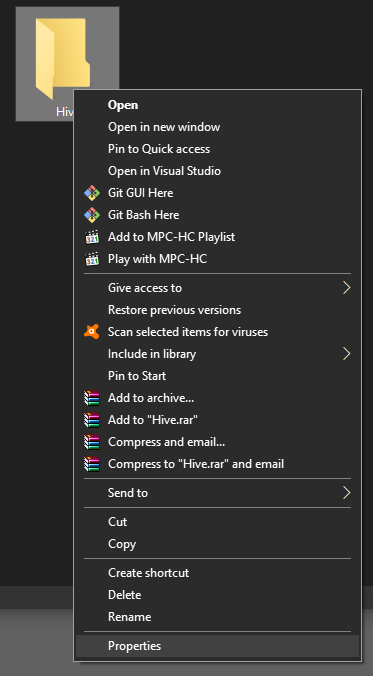Expand the Send to submenu arrow
The width and height of the screenshot is (373, 676).
pyautogui.click(x=346, y=492)
